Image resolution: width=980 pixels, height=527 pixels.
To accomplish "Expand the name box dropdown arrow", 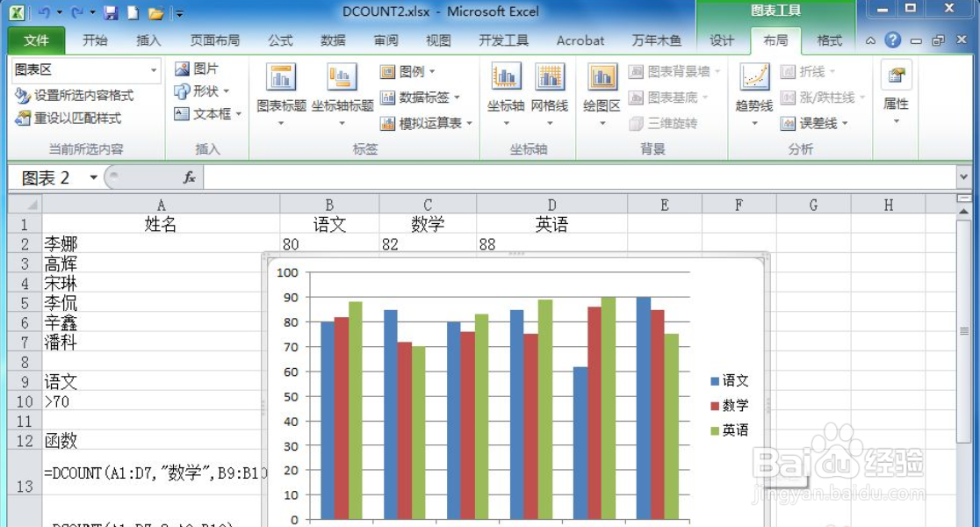I will (x=93, y=177).
